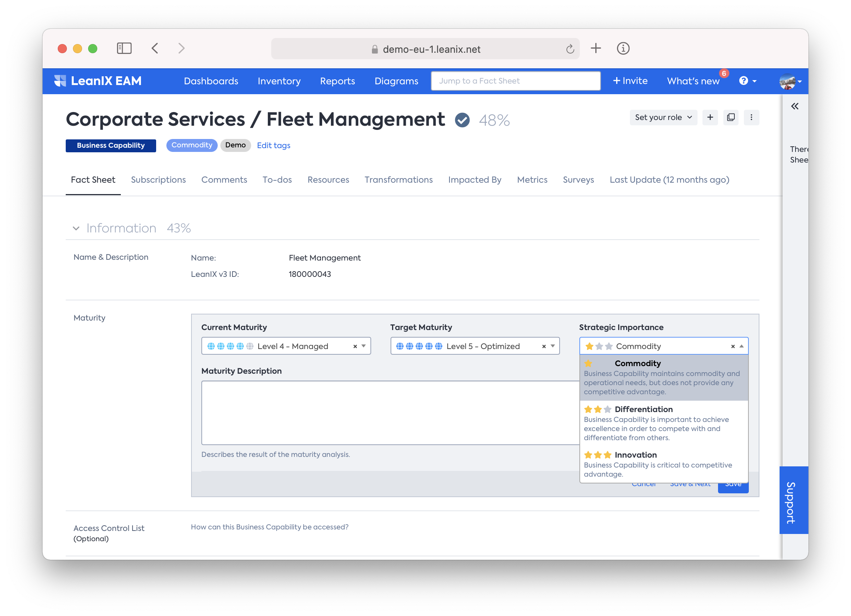Open the Target Maturity dropdown
The height and width of the screenshot is (616, 851).
click(x=553, y=346)
